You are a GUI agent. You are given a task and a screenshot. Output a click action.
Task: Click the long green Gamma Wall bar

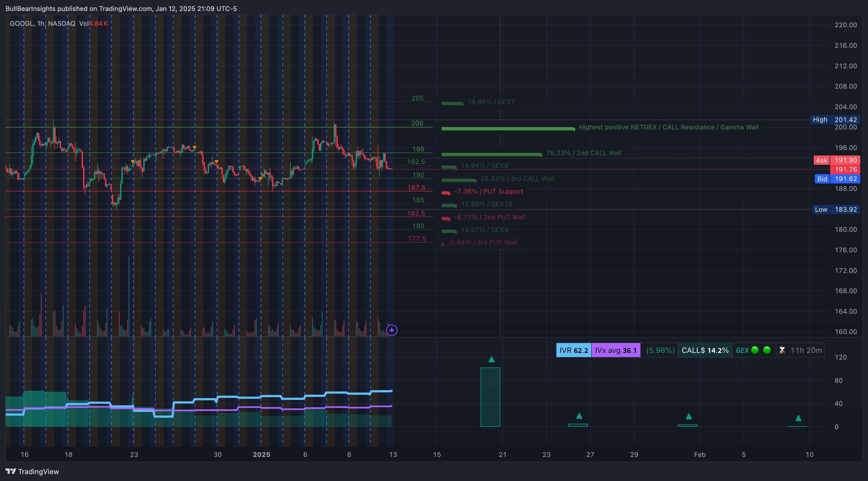tap(508, 129)
